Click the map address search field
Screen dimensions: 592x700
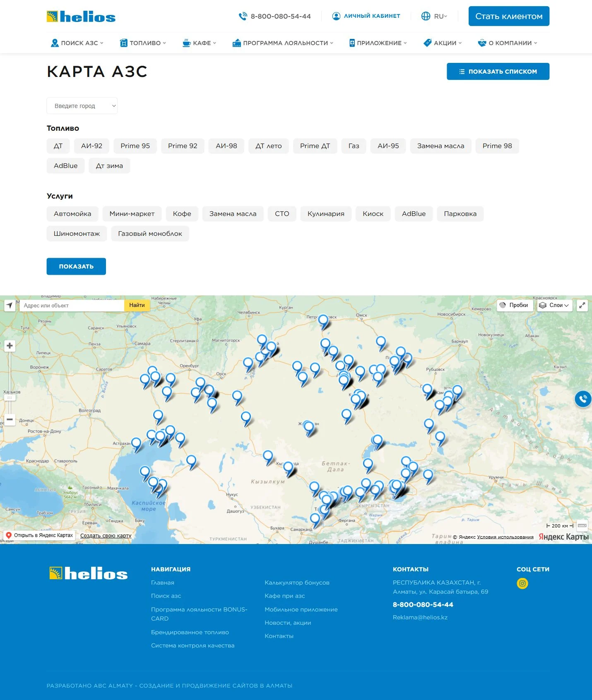pos(72,305)
